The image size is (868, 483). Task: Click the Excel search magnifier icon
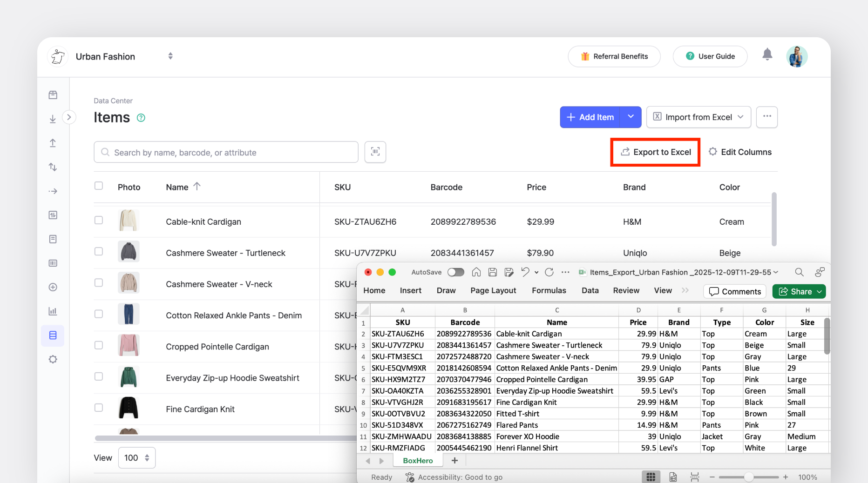pos(799,272)
